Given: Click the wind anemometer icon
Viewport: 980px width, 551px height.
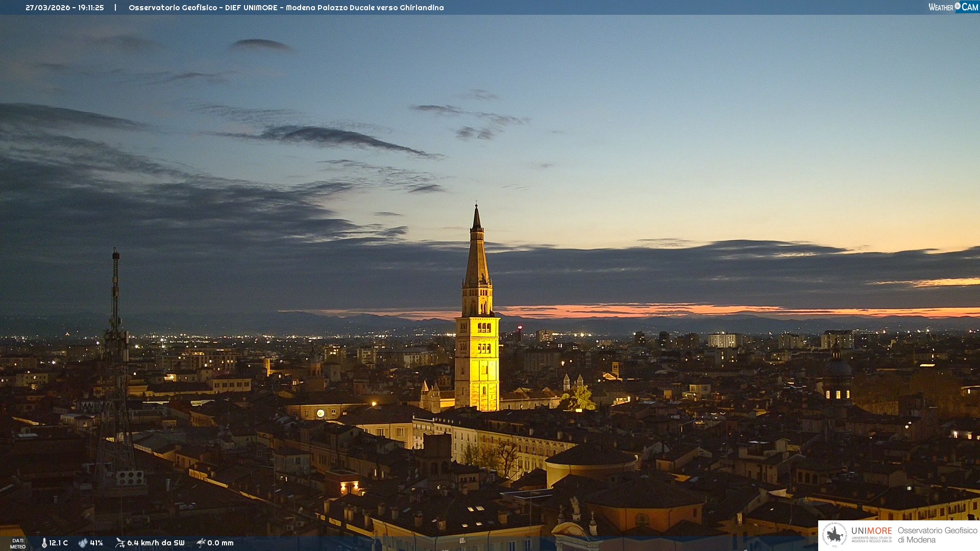Looking at the screenshot, I should [120, 543].
